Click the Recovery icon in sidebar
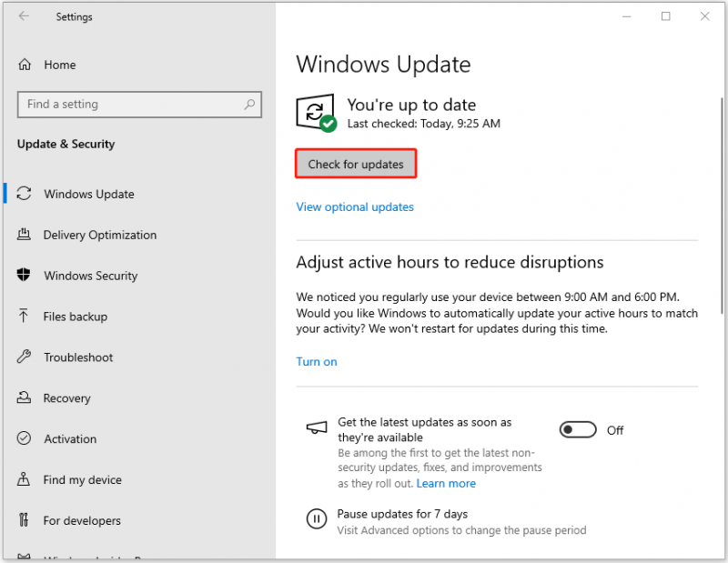 [25, 397]
